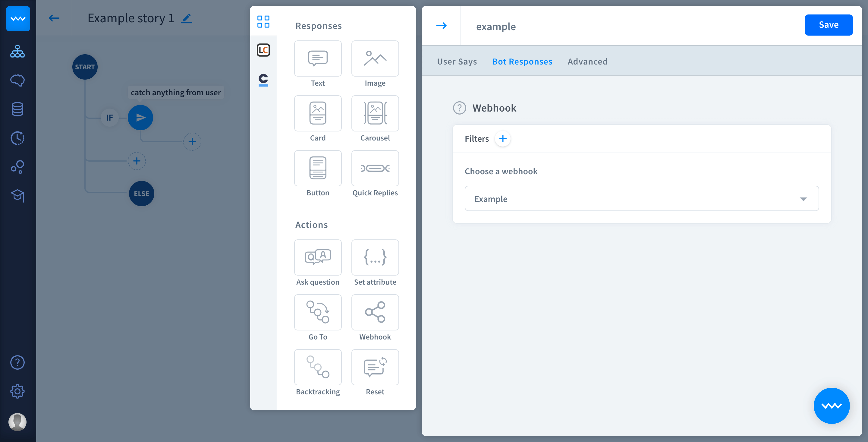Open the LiveChat integration blocks
This screenshot has width=868, height=442.
click(263, 50)
